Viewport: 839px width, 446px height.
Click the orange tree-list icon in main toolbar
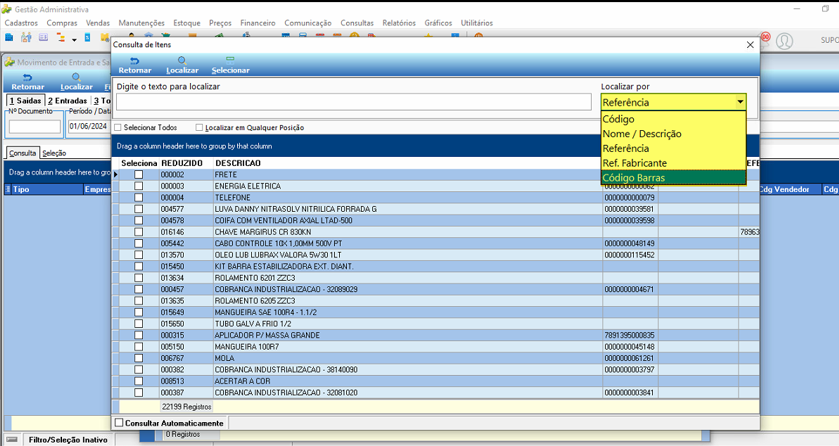tap(60, 38)
